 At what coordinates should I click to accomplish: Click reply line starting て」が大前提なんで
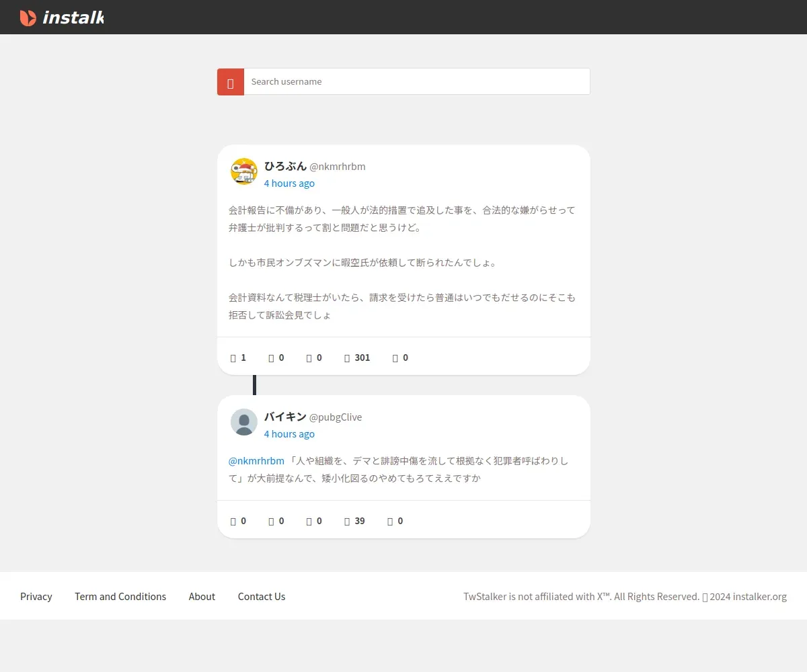point(355,479)
